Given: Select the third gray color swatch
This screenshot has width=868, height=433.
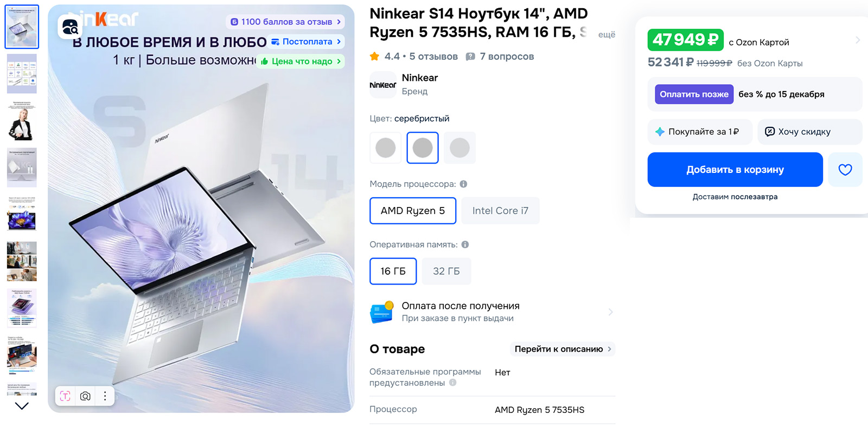Looking at the screenshot, I should click(x=459, y=147).
